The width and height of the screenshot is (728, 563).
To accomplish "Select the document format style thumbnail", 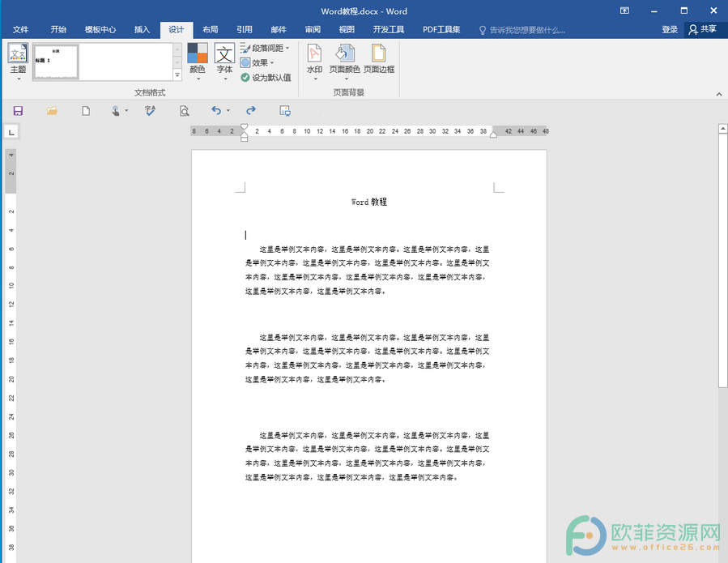I will pyautogui.click(x=56, y=62).
